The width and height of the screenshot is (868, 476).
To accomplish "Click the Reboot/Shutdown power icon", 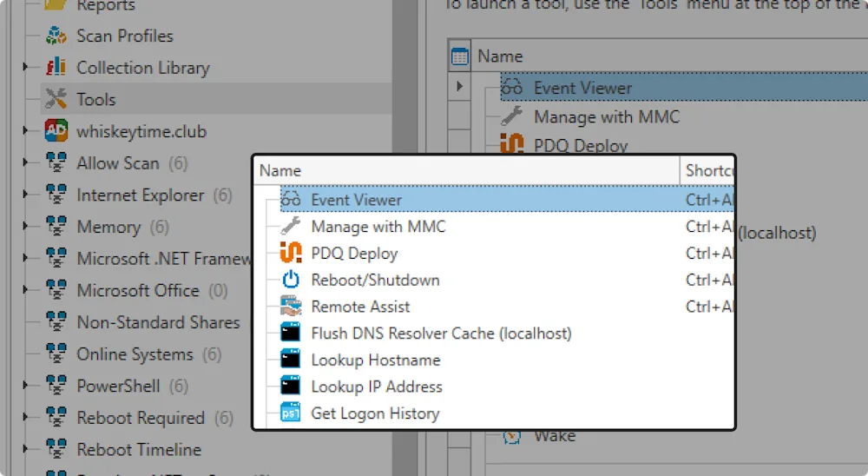I will (291, 280).
